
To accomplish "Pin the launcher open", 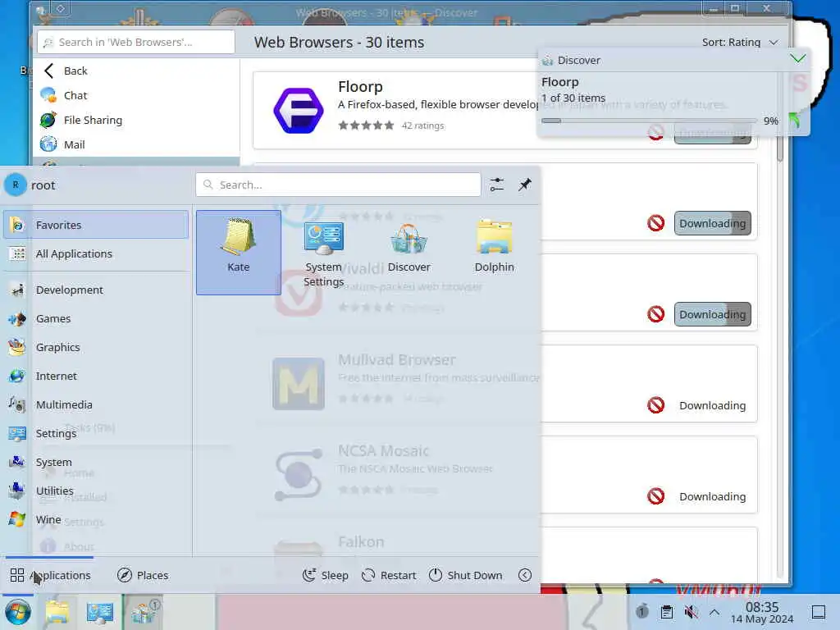I will click(525, 185).
